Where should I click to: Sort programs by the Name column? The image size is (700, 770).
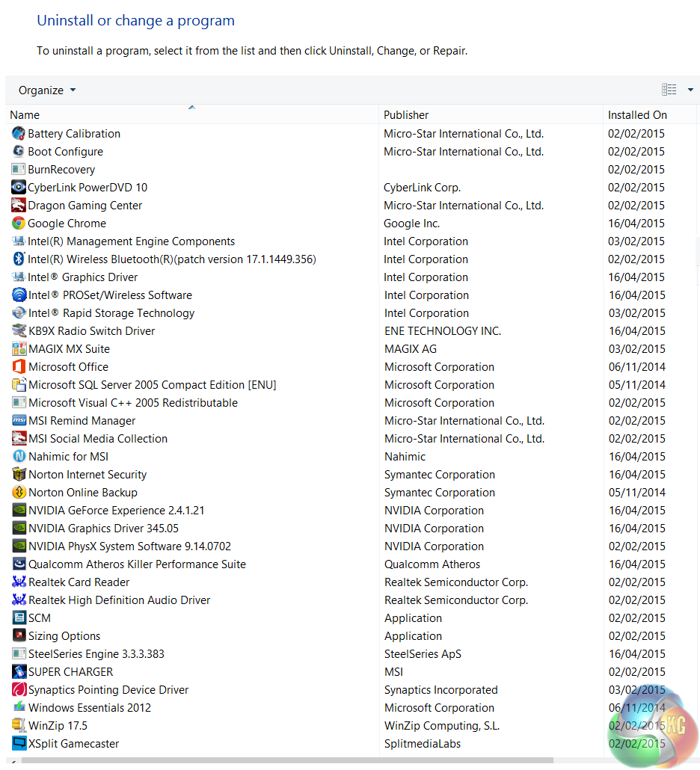[25, 115]
